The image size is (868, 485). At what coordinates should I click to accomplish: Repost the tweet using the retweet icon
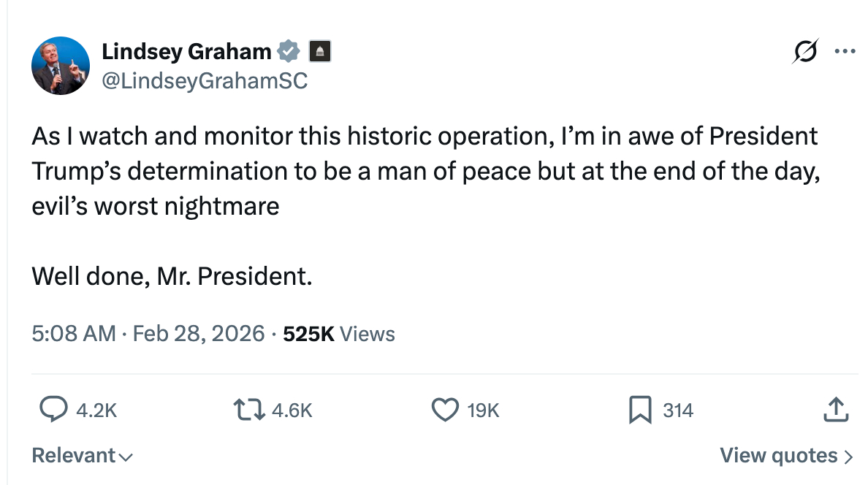(x=248, y=410)
